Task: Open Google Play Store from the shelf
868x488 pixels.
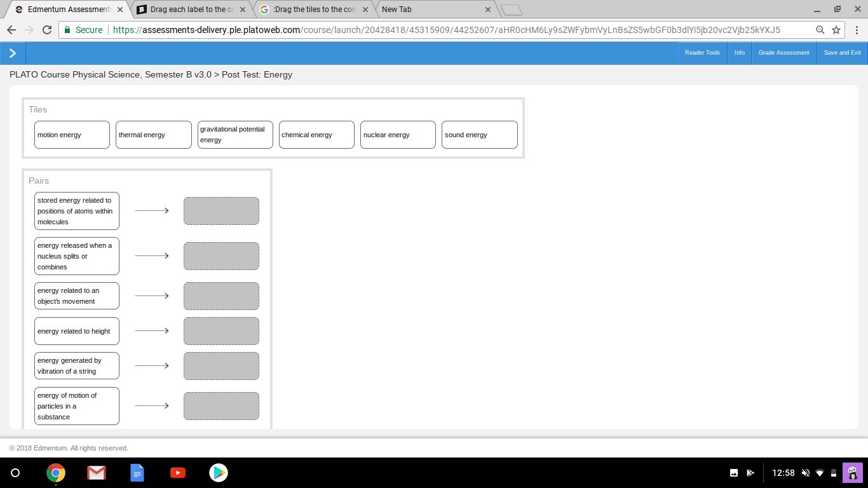Action: (219, 473)
